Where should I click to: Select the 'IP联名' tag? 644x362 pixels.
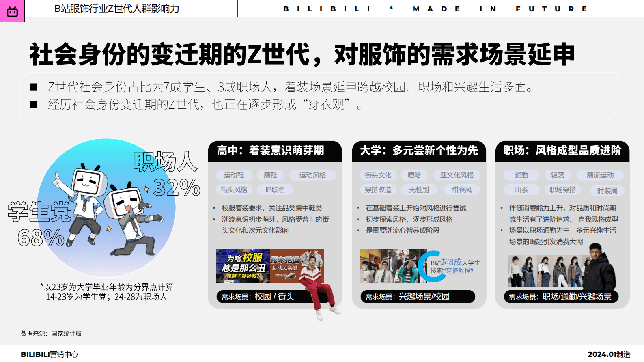coord(275,190)
